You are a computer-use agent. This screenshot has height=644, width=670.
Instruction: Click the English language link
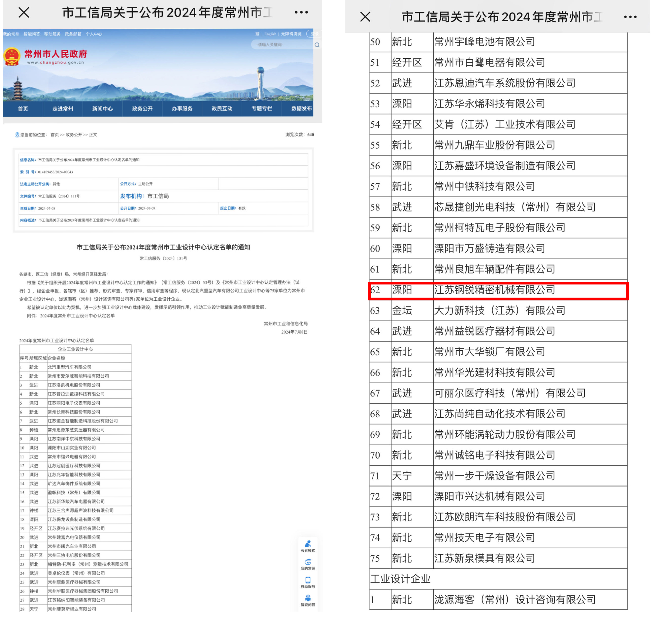[270, 34]
